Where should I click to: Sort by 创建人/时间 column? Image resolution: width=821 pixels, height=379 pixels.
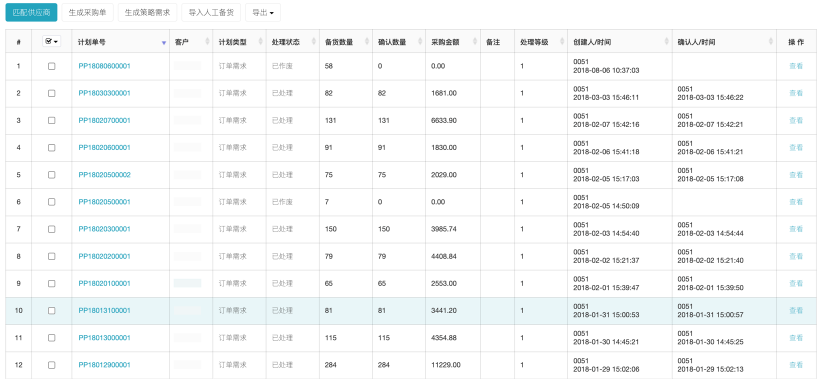(619, 42)
